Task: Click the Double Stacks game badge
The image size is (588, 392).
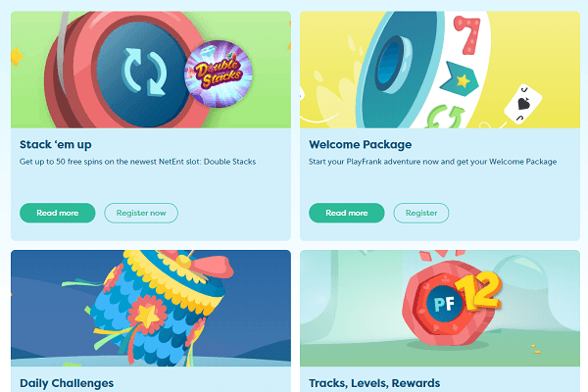Action: pos(219,73)
